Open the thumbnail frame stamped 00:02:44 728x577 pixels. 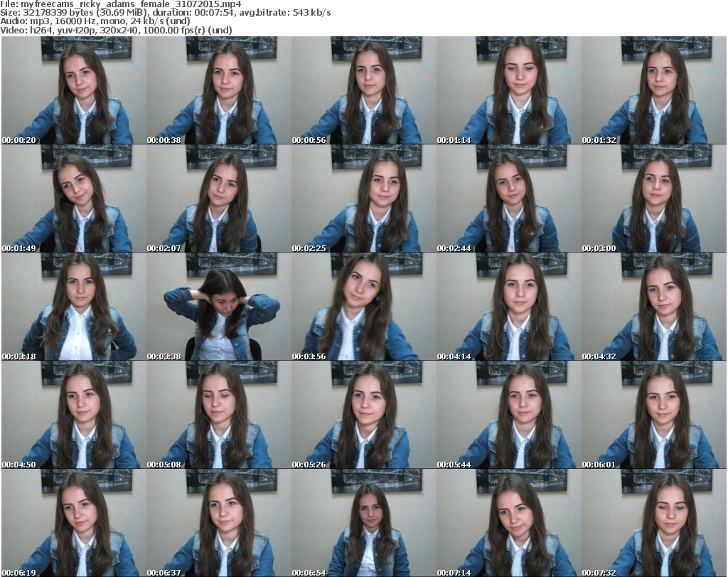[509, 198]
